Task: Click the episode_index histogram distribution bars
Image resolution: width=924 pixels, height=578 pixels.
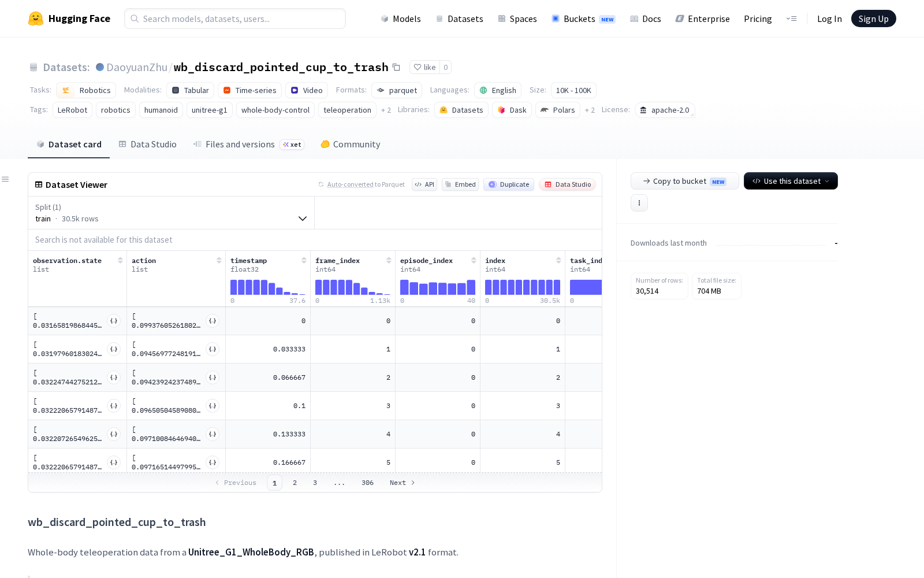Action: click(438, 287)
